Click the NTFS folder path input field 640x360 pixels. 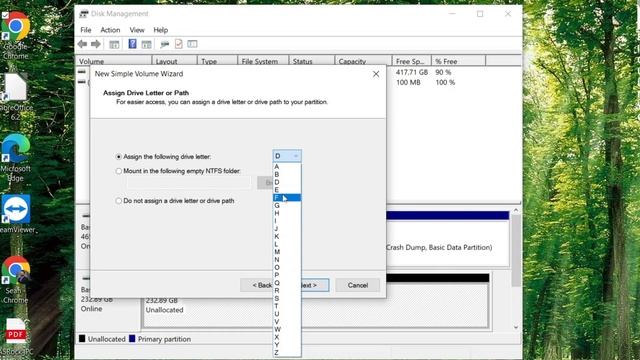pyautogui.click(x=189, y=182)
